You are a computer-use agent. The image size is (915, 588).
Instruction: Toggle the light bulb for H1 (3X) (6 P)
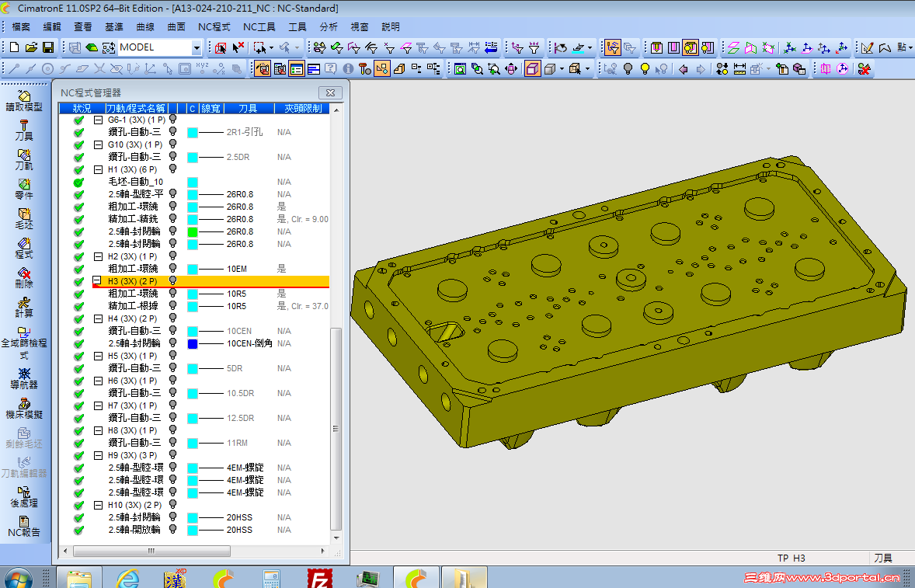pos(172,169)
